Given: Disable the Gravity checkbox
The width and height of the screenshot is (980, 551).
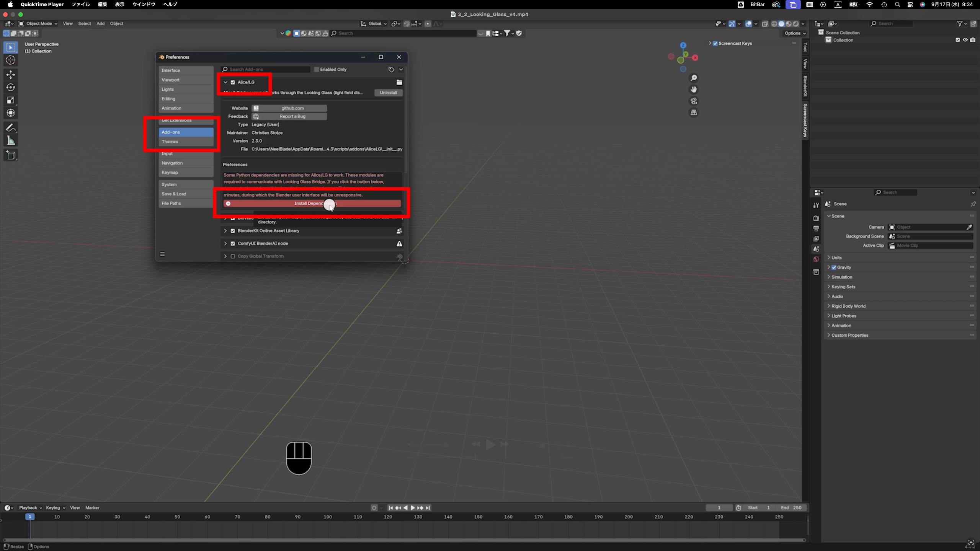Looking at the screenshot, I should click(833, 267).
